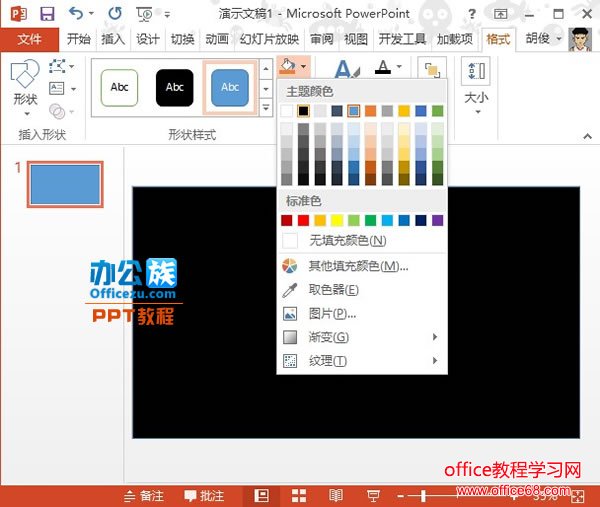Start slideshow from beginning icon in title bar
The height and width of the screenshot is (507, 600).
pyautogui.click(x=144, y=14)
